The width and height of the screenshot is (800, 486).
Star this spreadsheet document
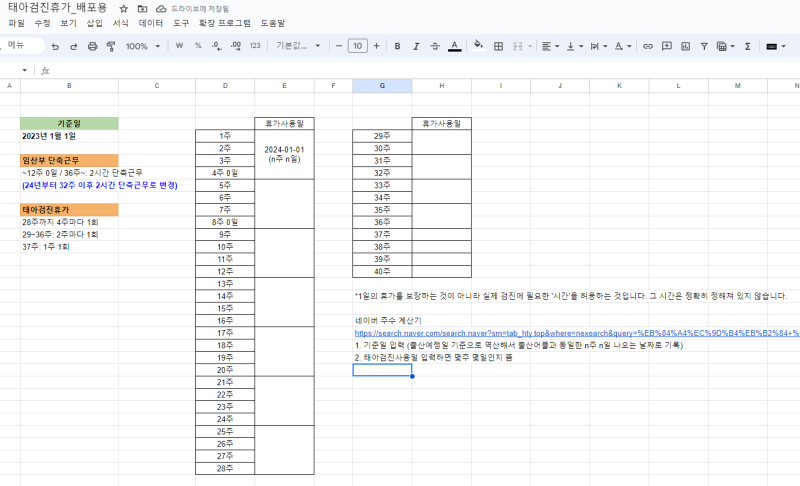tap(123, 9)
